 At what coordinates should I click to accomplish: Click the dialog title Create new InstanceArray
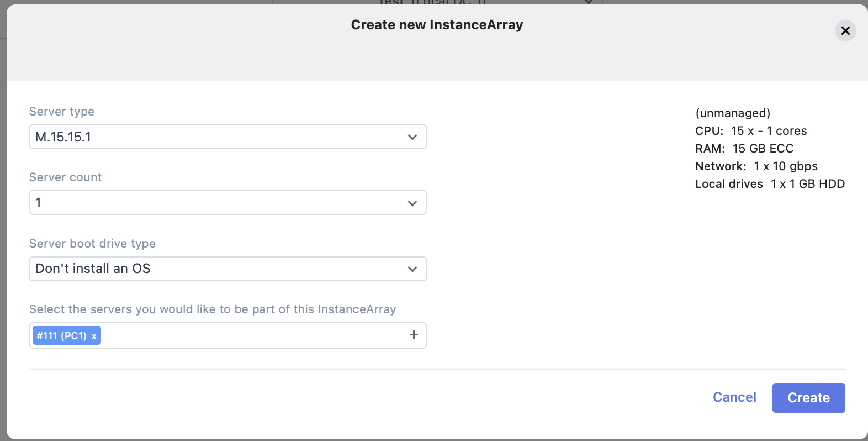pos(437,25)
